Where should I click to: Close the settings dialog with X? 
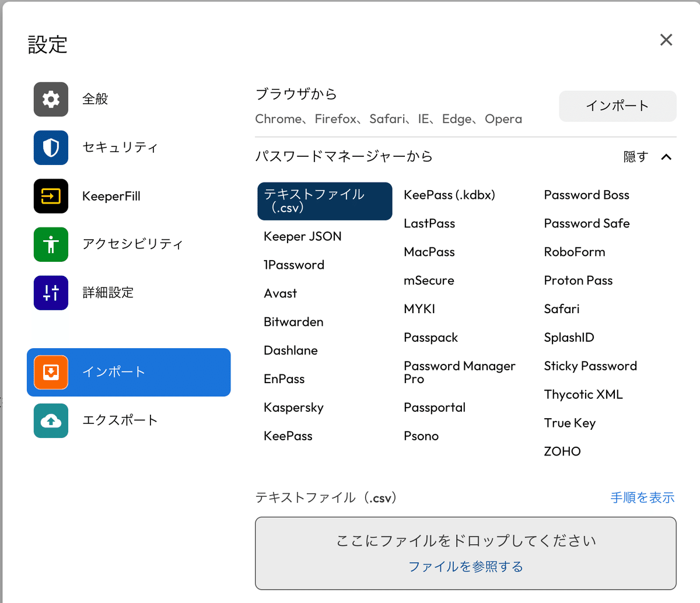[666, 40]
